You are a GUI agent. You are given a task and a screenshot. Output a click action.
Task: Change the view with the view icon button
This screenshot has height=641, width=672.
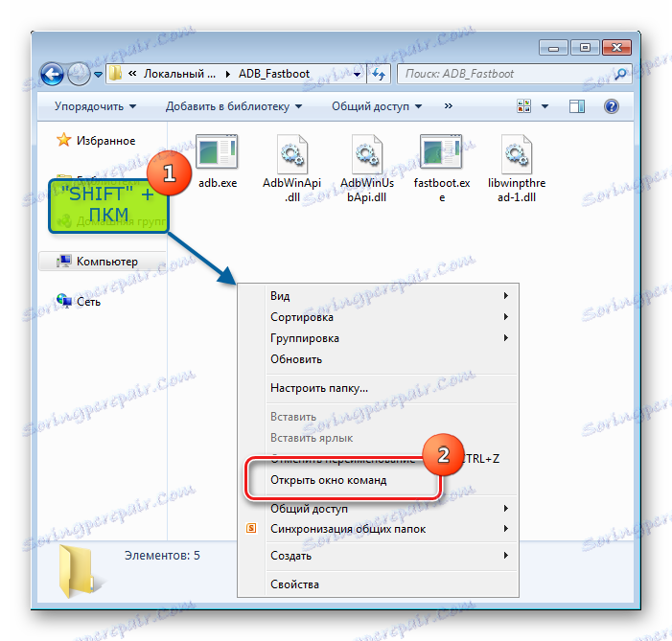(x=523, y=105)
